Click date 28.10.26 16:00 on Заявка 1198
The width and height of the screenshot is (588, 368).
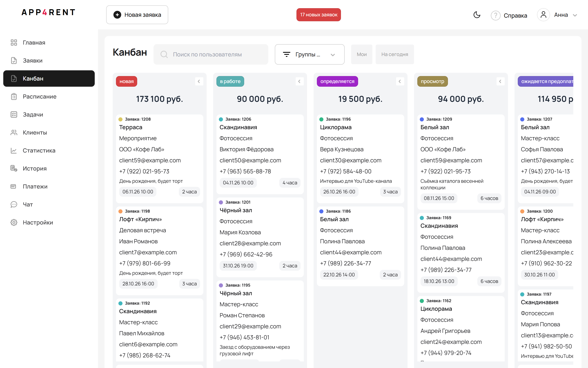pyautogui.click(x=138, y=284)
